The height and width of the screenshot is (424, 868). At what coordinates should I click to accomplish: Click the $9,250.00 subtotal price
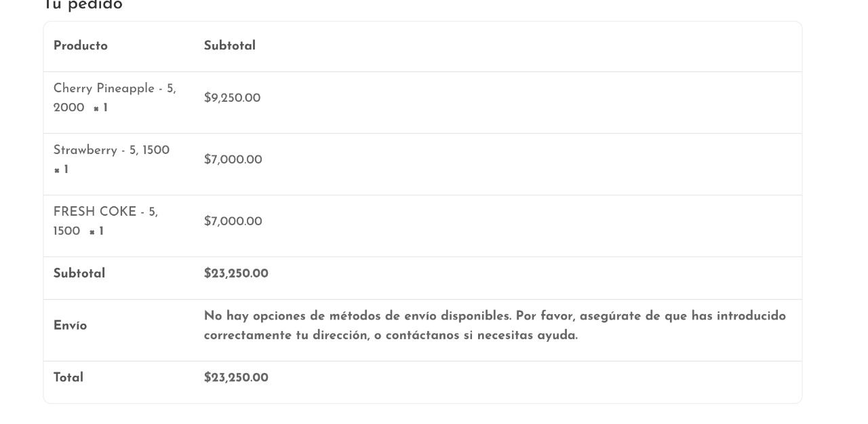[x=232, y=98]
